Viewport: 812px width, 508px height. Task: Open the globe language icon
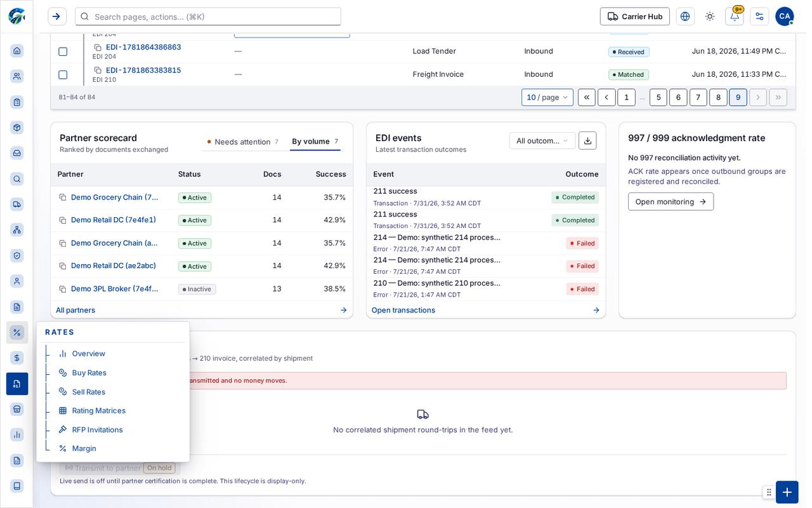pos(685,17)
